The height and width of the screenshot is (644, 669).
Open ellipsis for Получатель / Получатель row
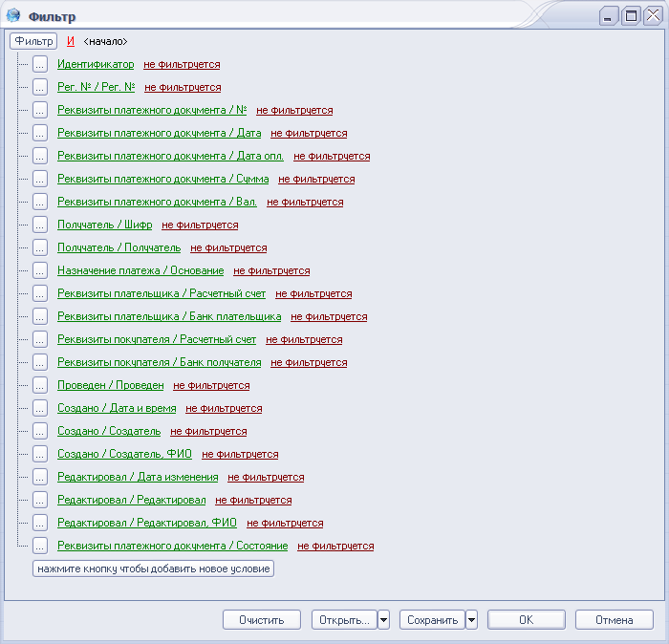tap(40, 247)
